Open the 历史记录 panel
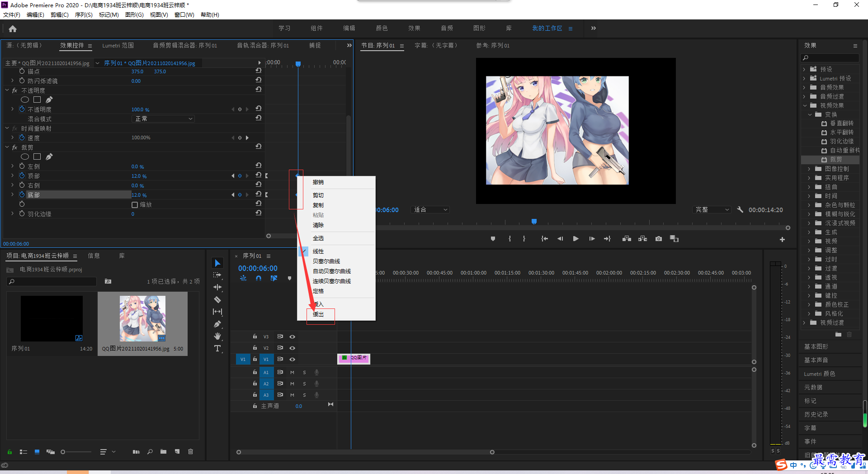Image resolution: width=868 pixels, height=474 pixels. (x=816, y=414)
